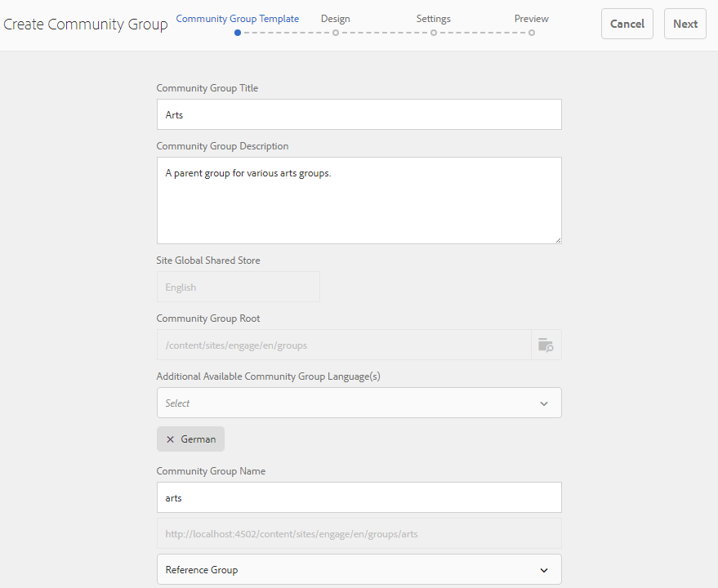Screen dimensions: 718x588
Task: Click the localhost group URL field
Action: point(359,534)
